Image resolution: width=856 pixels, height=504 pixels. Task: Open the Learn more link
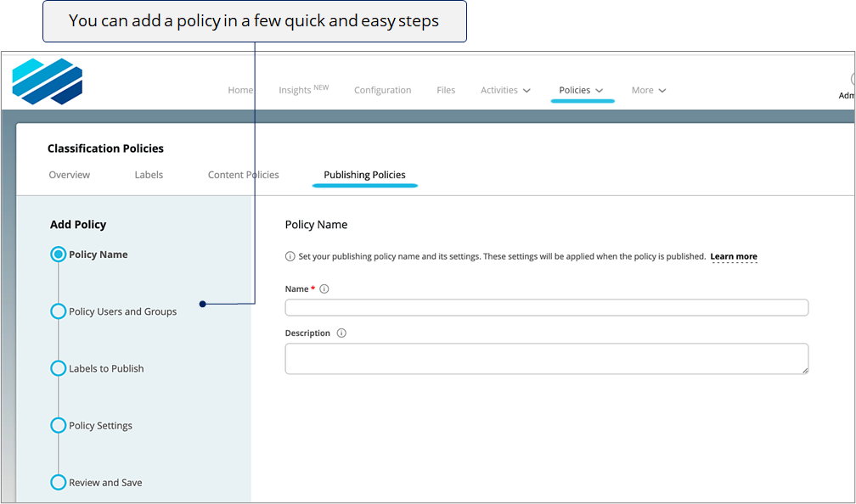(734, 256)
